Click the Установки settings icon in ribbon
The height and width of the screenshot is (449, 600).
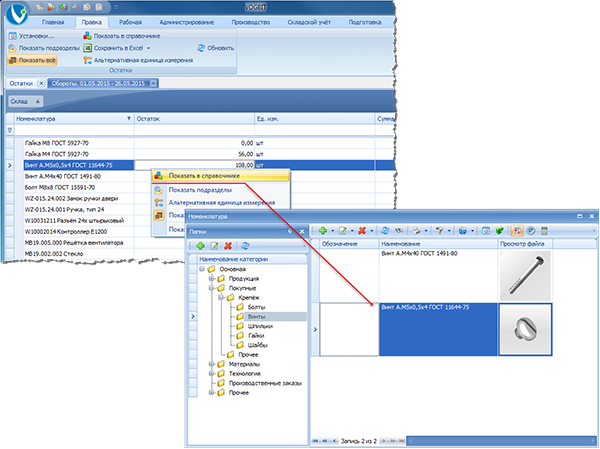click(13, 36)
